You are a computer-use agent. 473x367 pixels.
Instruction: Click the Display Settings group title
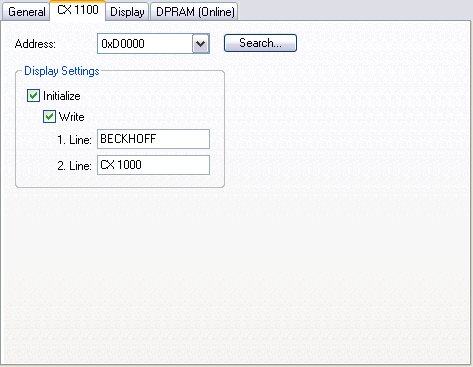coord(62,71)
